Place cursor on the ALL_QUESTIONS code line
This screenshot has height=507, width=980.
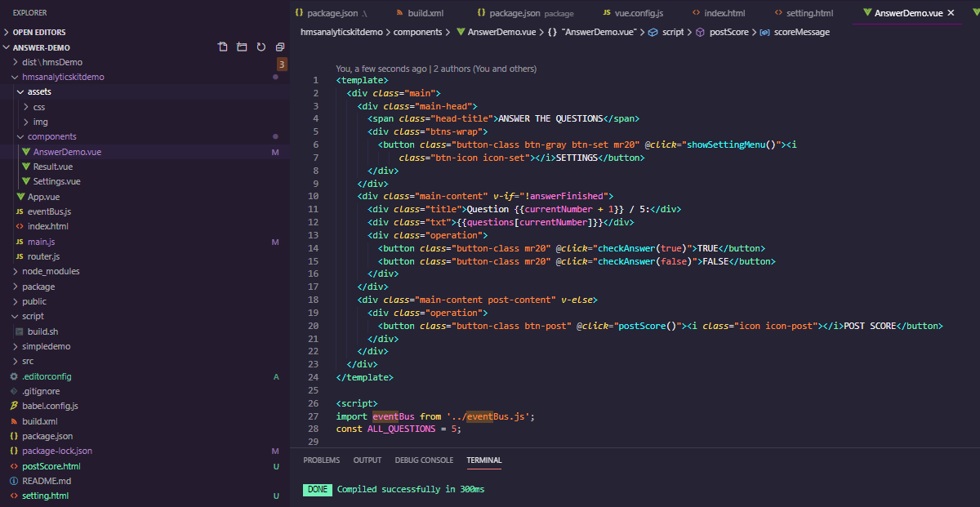(x=399, y=429)
